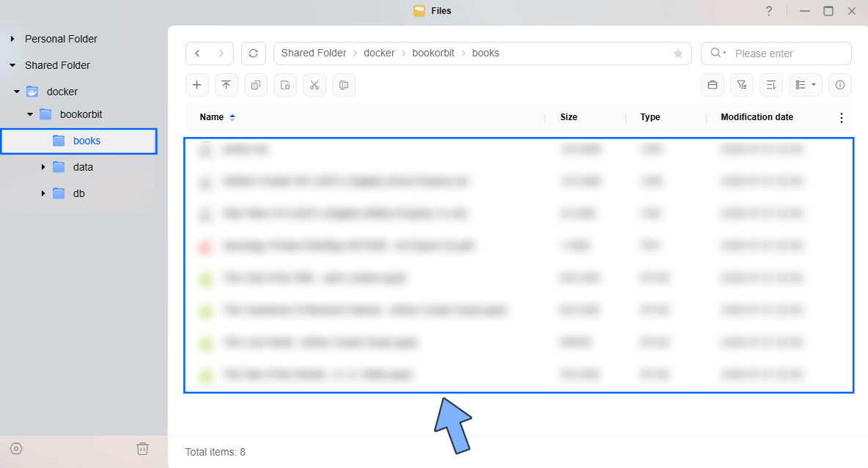This screenshot has width=868, height=468.
Task: Sort by Modification date column
Action: coord(757,117)
